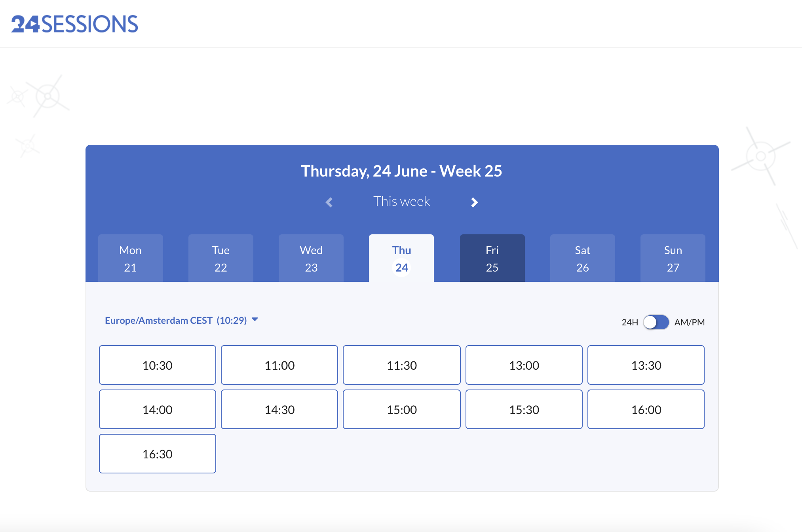This screenshot has height=532, width=802.
Task: Click the This week label
Action: [401, 201]
